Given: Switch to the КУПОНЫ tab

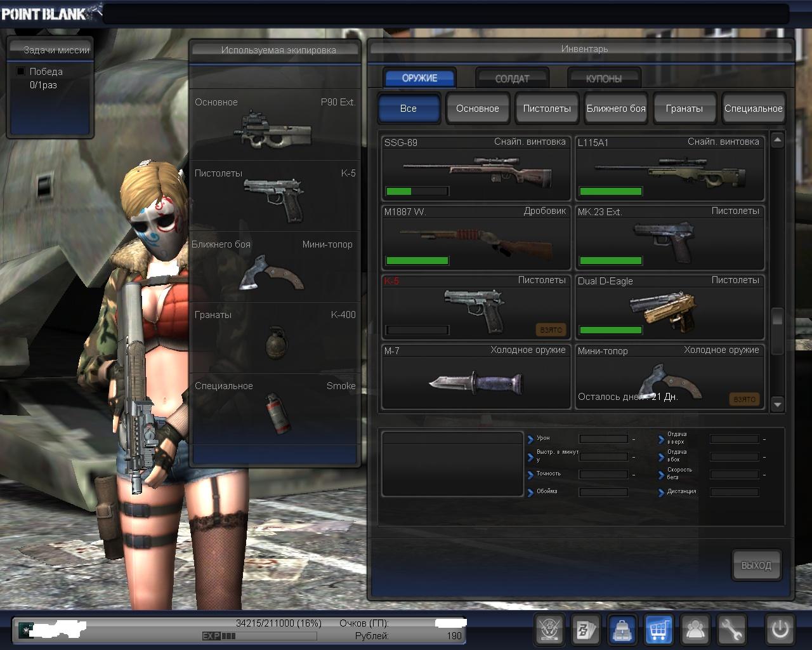Looking at the screenshot, I should [604, 79].
